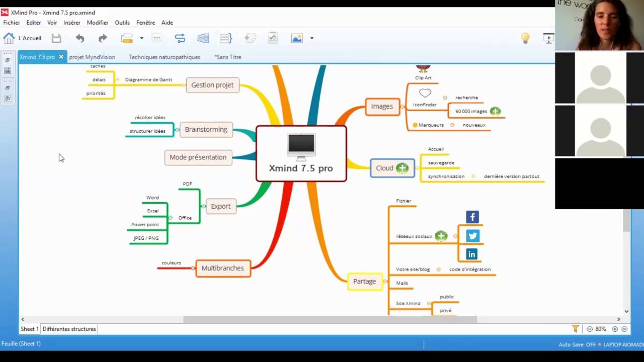Select the central Xmind 7.5 pro topic
The image size is (644, 362).
pos(301,153)
